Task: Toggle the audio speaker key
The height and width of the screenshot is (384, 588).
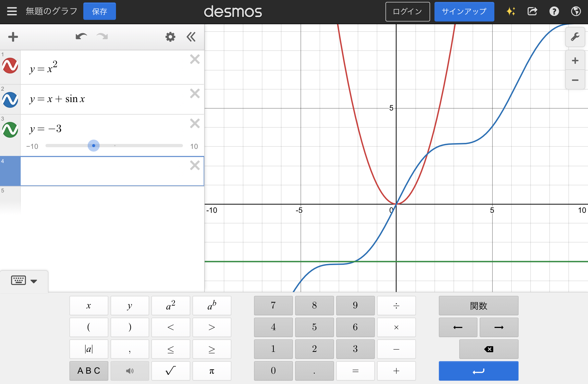Action: point(130,371)
